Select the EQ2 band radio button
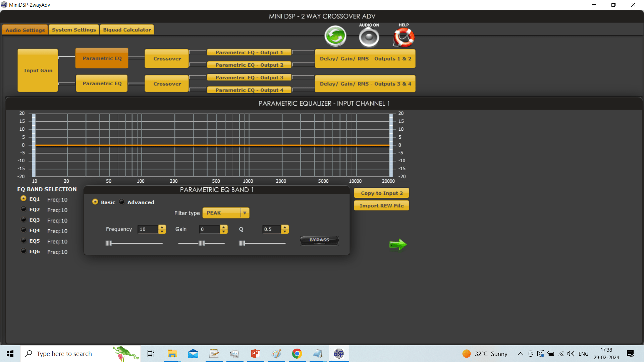The width and height of the screenshot is (644, 362). click(x=23, y=209)
